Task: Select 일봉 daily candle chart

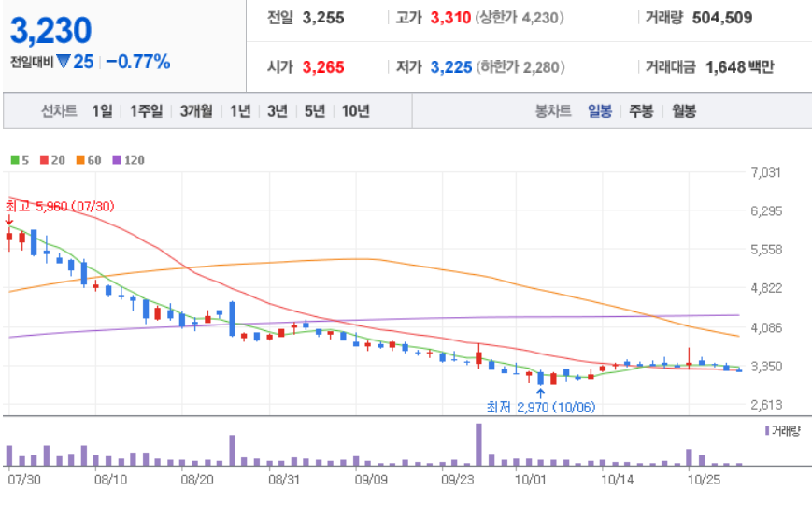Action: [600, 111]
